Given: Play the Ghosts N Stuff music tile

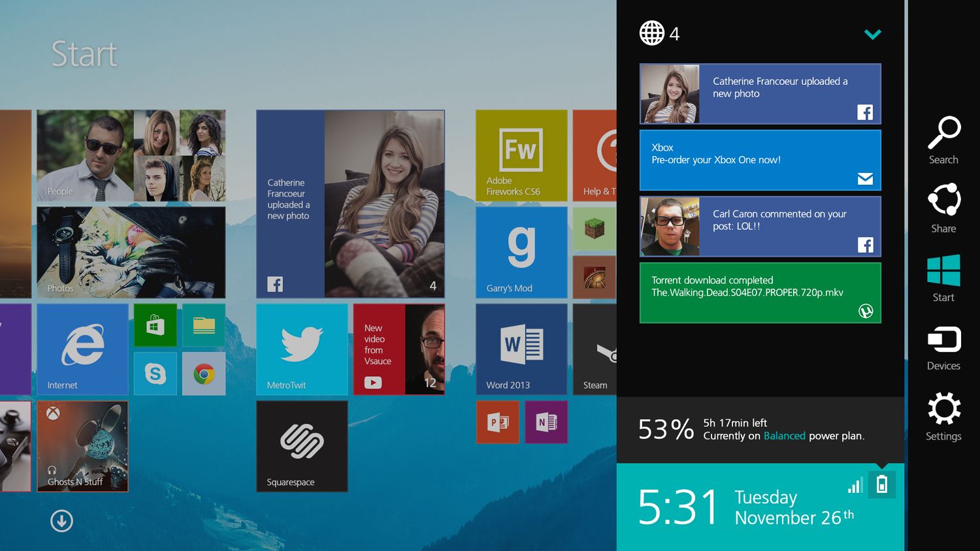Looking at the screenshot, I should (82, 446).
